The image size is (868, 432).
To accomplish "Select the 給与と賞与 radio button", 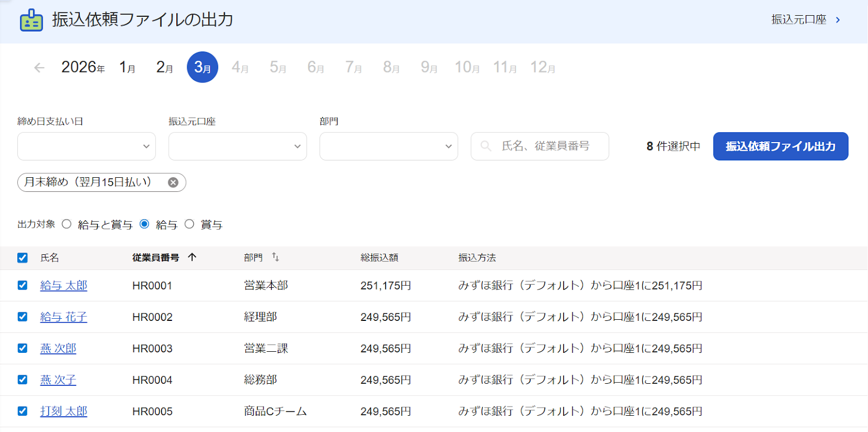I will point(67,224).
